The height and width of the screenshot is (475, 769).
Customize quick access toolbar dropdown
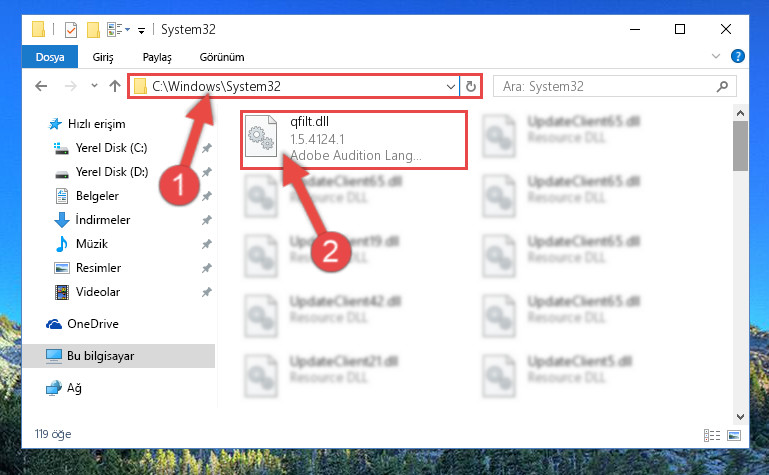click(x=141, y=30)
